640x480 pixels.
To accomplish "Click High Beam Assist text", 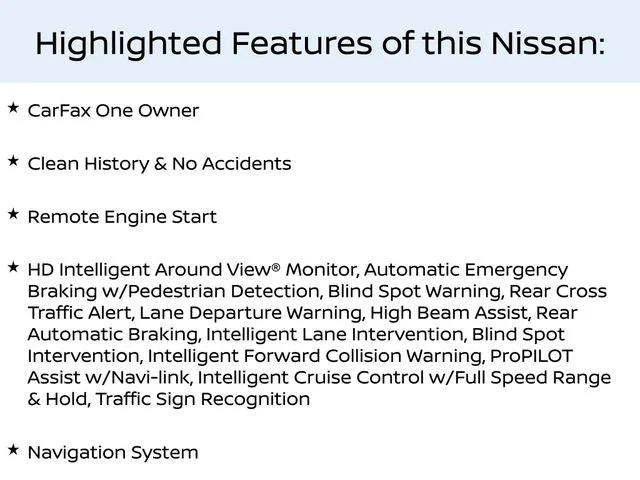I will coord(449,313).
